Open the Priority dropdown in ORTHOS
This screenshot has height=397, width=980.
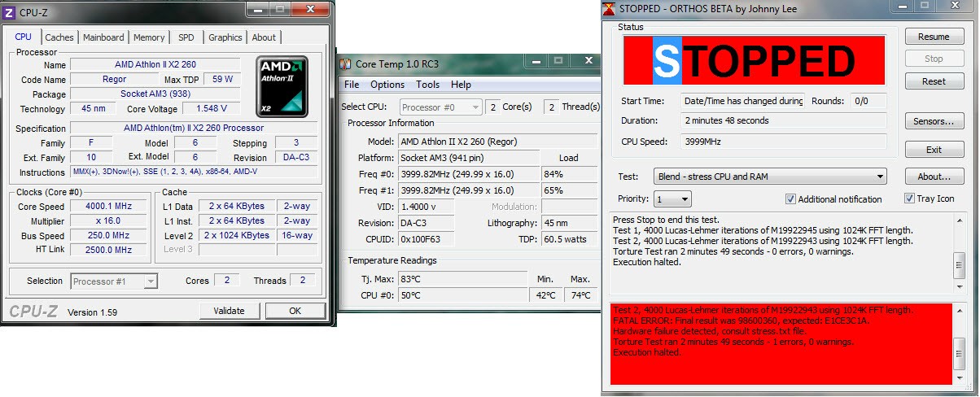[673, 198]
